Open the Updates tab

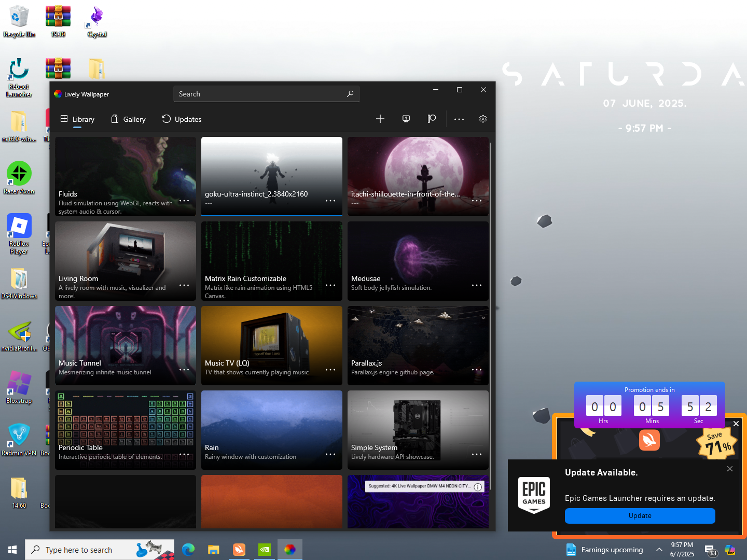(x=182, y=119)
